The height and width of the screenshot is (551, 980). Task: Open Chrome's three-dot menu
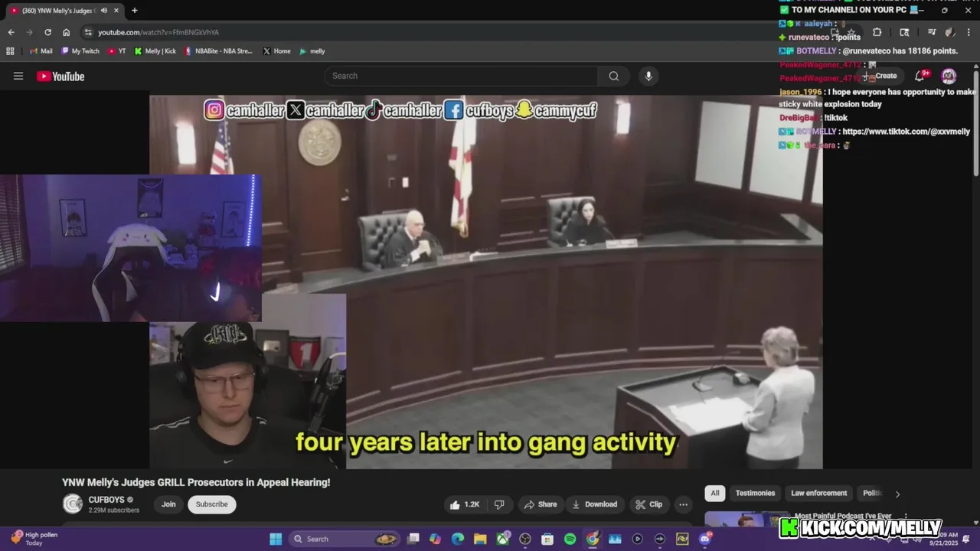[x=969, y=32]
